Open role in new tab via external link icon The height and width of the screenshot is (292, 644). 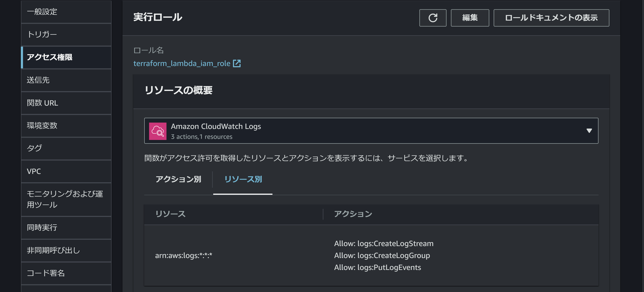coord(237,63)
